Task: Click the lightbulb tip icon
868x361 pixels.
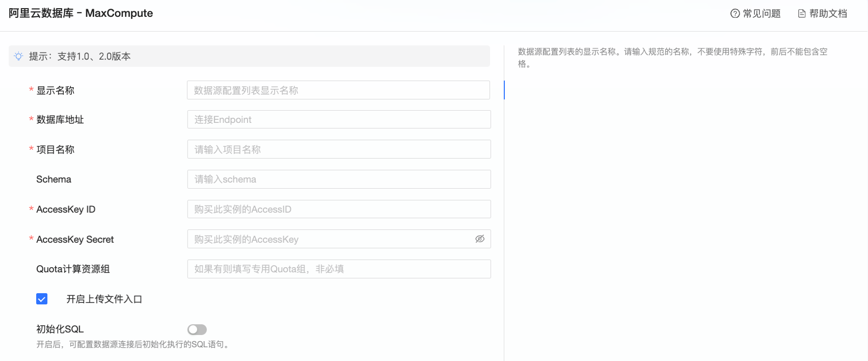Action: (18, 56)
